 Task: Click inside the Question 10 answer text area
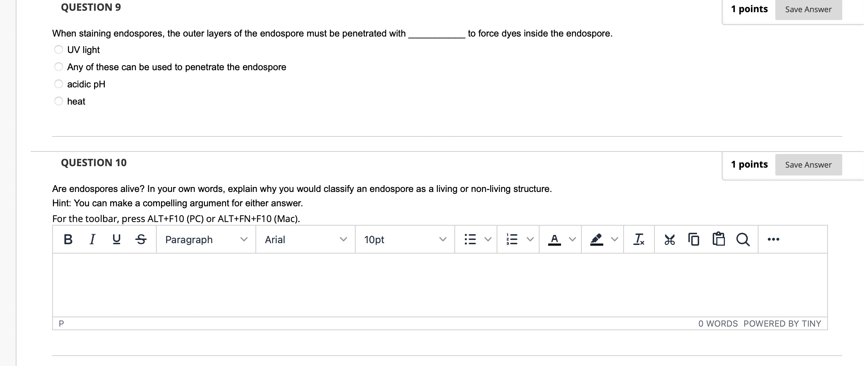point(440,285)
